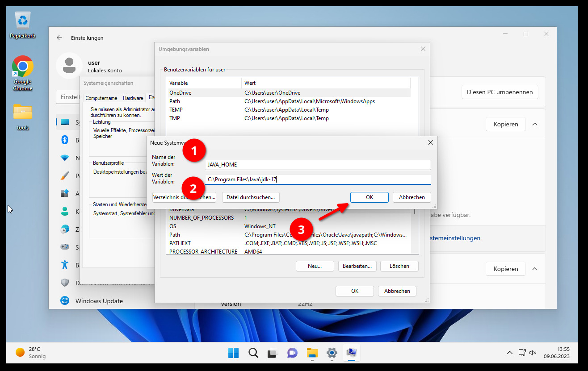Select the privacy shield icon in sidebar
The width and height of the screenshot is (588, 371).
click(65, 283)
